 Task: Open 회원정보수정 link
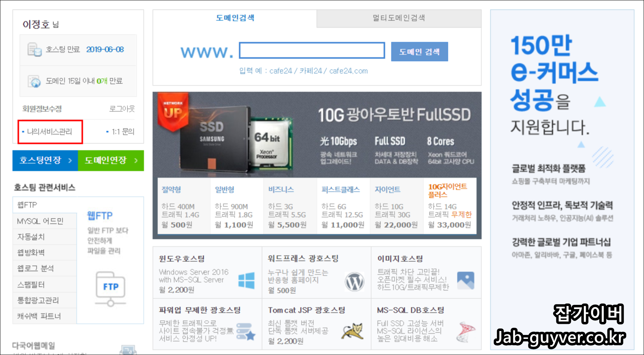[42, 109]
